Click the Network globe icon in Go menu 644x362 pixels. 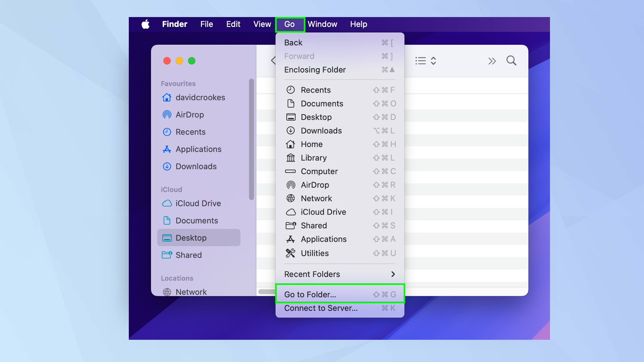(290, 199)
